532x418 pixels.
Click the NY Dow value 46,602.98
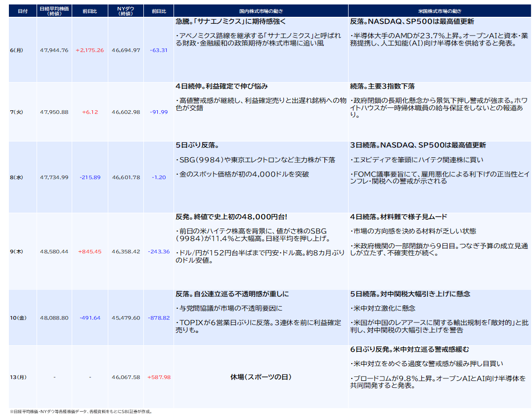click(x=126, y=112)
